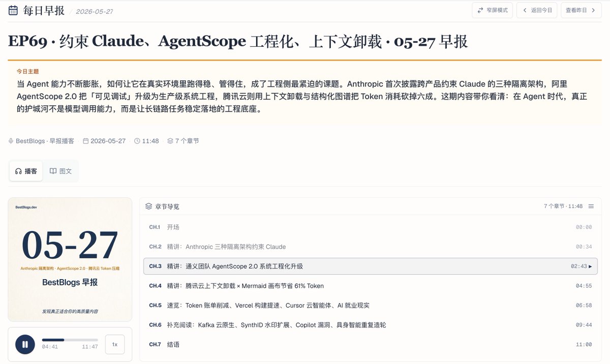Click the 7 个章节 text in metadata
The height and width of the screenshot is (364, 610).
pyautogui.click(x=187, y=141)
